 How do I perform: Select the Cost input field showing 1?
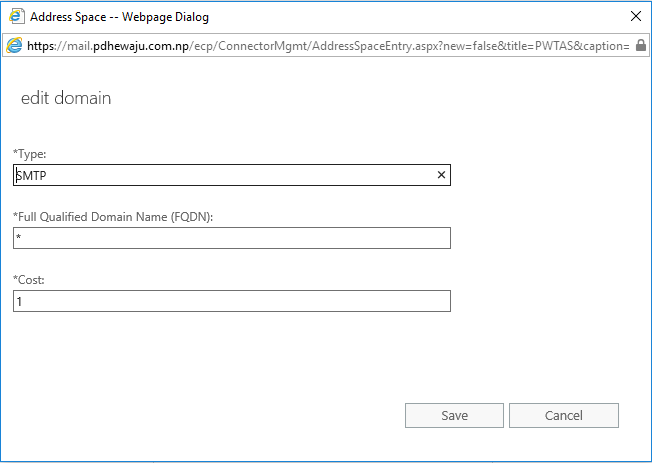pyautogui.click(x=232, y=301)
